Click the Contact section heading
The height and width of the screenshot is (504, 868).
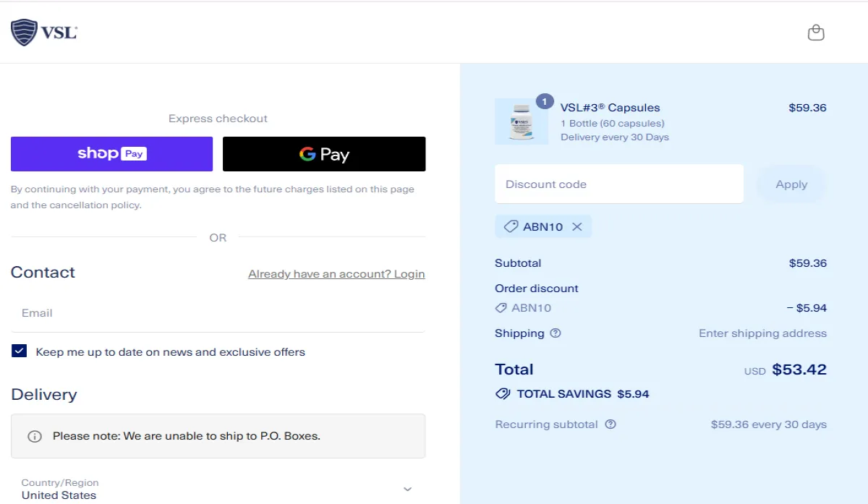pyautogui.click(x=43, y=273)
